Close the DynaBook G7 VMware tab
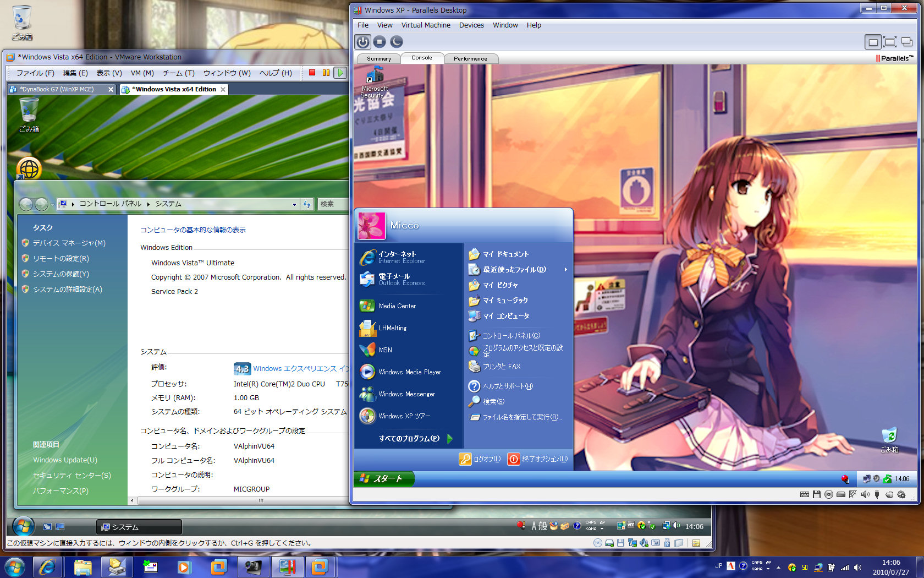Image resolution: width=924 pixels, height=578 pixels. tap(111, 89)
